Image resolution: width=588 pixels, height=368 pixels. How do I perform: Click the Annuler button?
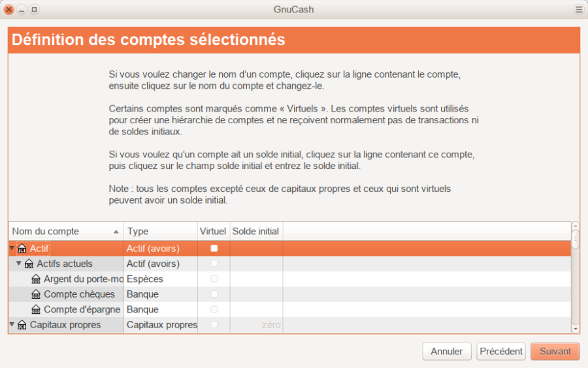pos(447,351)
